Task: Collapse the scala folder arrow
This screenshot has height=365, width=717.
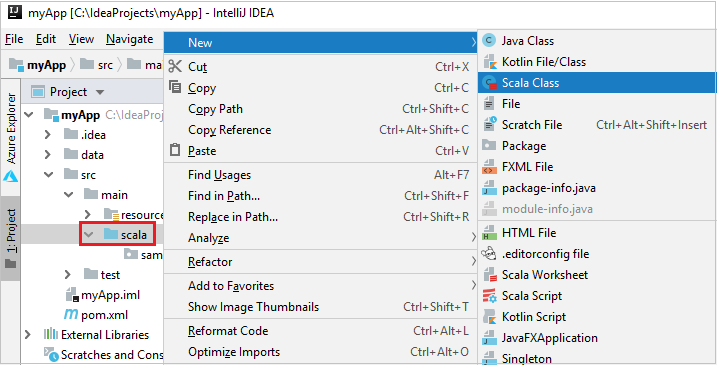Action: [x=89, y=235]
